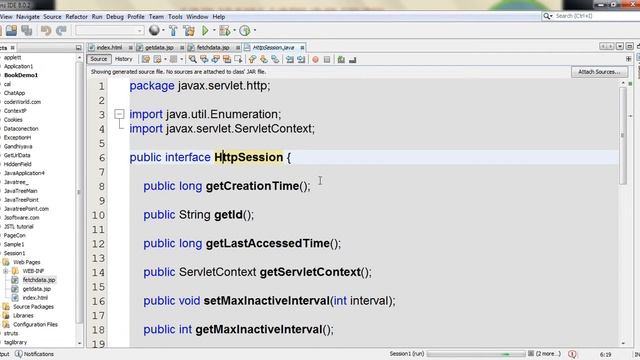Click the Undo arrow icon
Screen dimensions: 640x360
(x=46, y=31)
